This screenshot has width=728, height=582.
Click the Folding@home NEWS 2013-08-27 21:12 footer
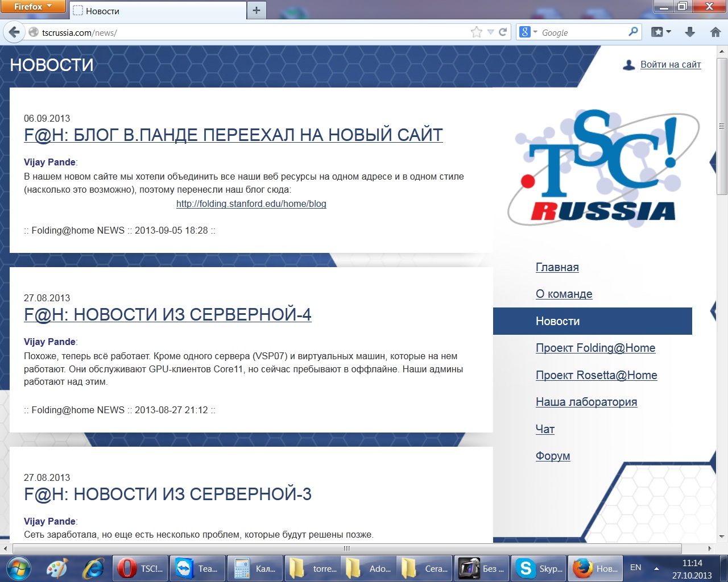pos(119,410)
